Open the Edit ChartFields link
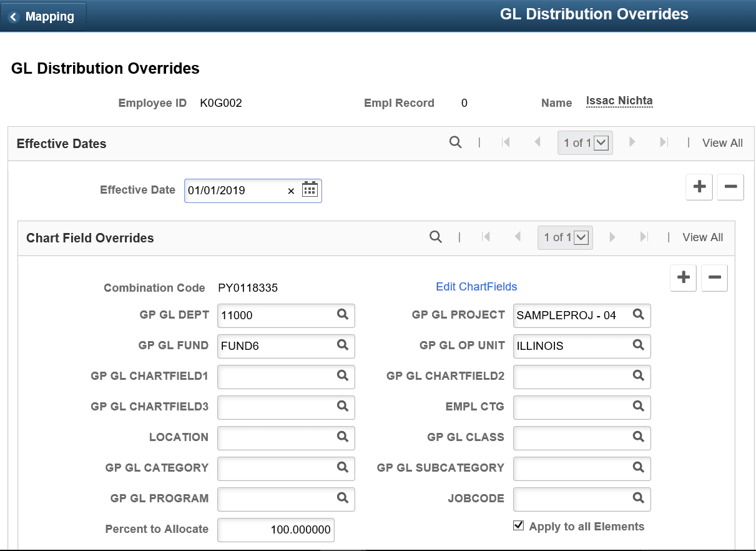Screen dimensions: 756x551 click(476, 286)
